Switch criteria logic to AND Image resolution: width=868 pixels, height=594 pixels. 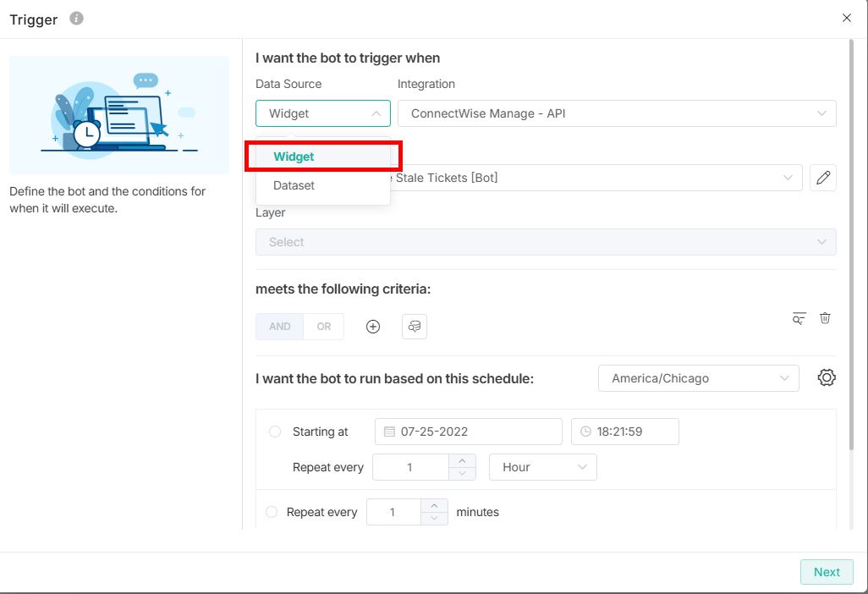280,327
